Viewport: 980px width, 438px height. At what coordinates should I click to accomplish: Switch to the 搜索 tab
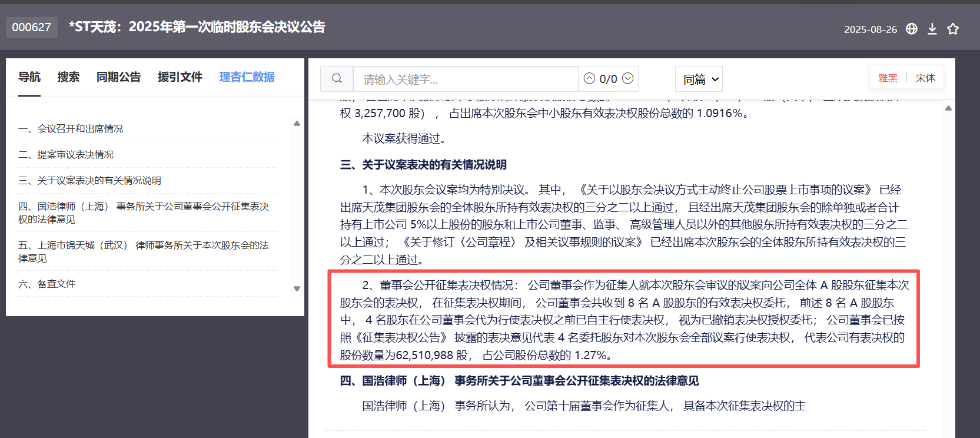(x=68, y=77)
